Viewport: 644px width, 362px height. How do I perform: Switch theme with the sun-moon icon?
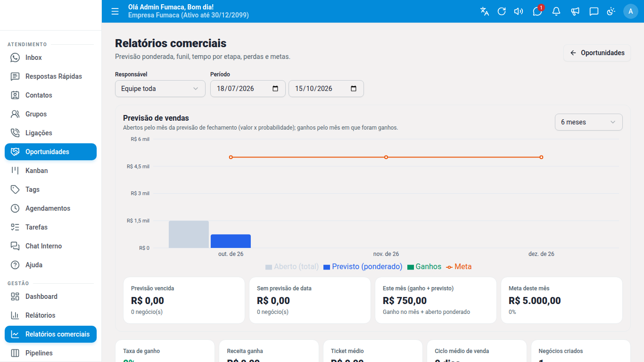pyautogui.click(x=611, y=11)
